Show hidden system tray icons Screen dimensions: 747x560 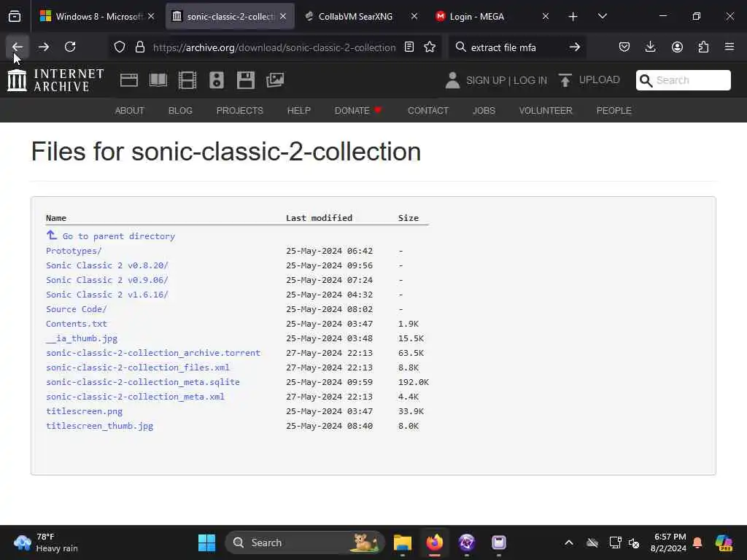tap(569, 542)
